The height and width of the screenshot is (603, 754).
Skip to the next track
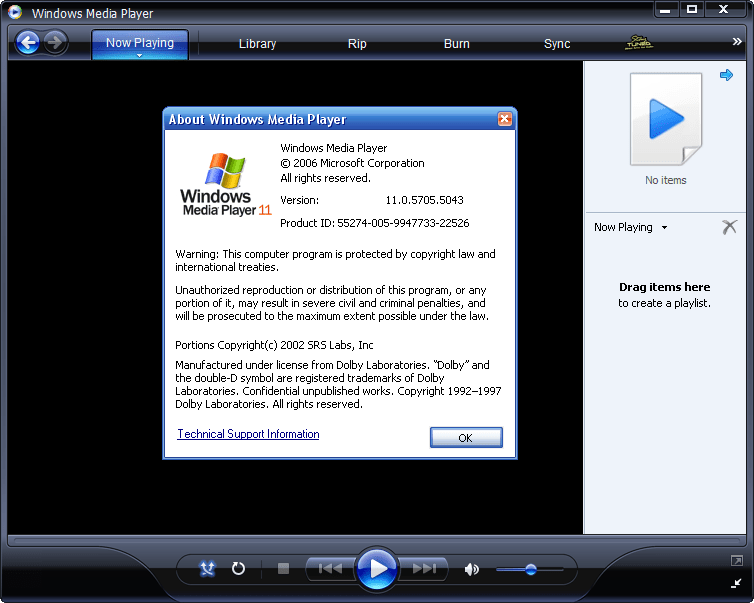[425, 569]
